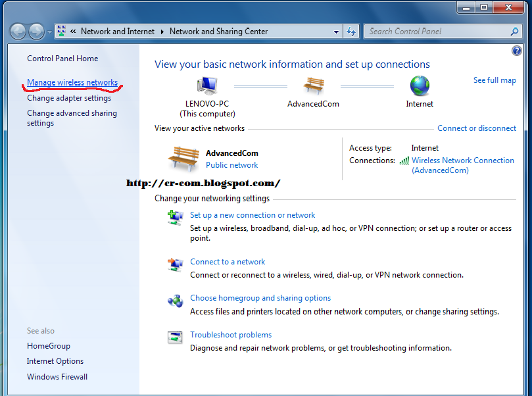
Task: Click the search magnifier icon
Action: [x=514, y=32]
